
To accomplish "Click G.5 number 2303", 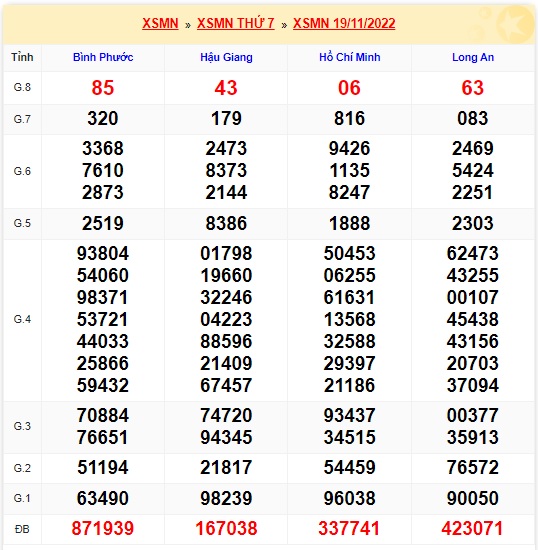I will click(473, 223).
